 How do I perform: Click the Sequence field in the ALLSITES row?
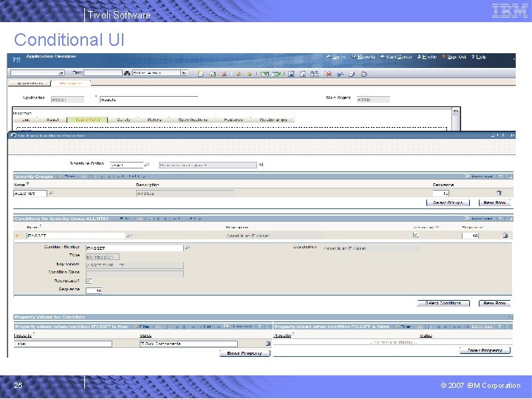[440, 193]
